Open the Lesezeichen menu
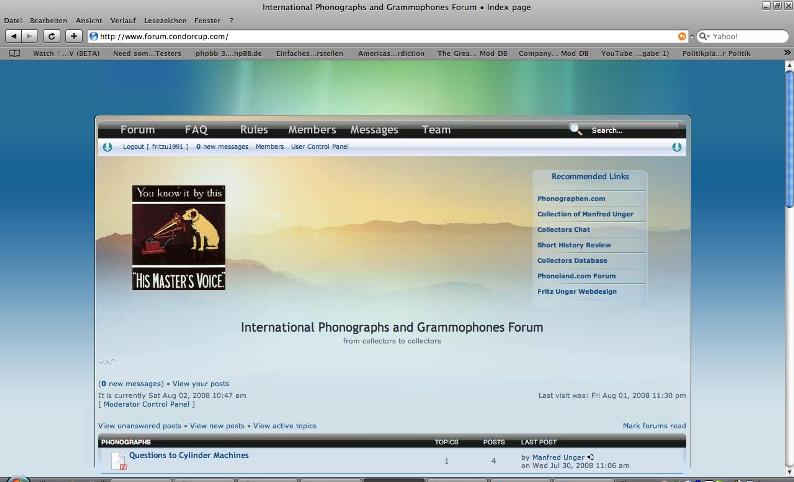 [x=164, y=20]
